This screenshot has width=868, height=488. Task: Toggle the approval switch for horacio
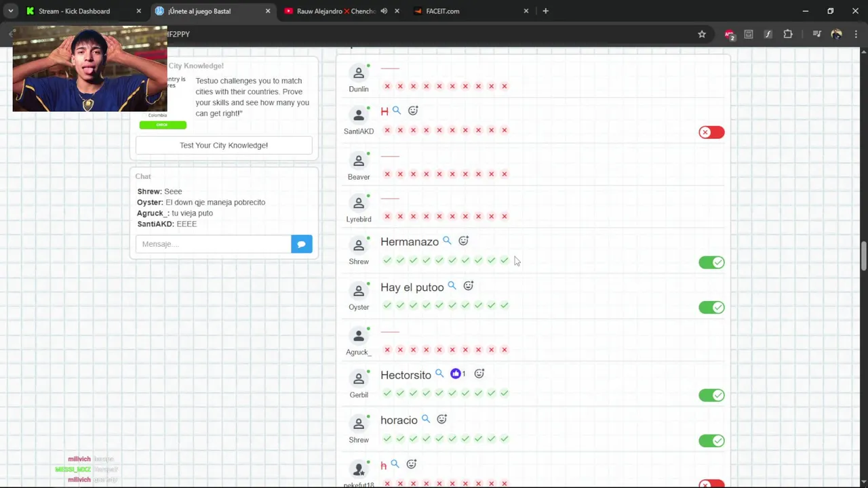pos(711,441)
